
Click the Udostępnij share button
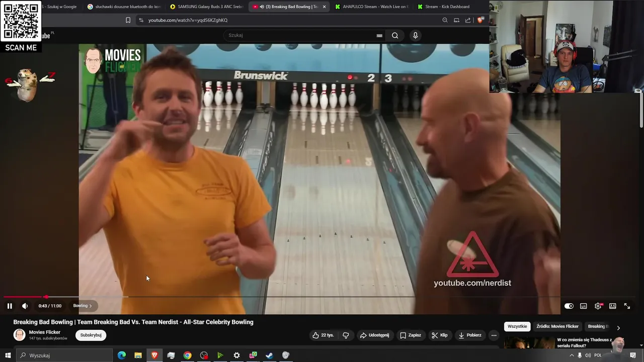[374, 335]
